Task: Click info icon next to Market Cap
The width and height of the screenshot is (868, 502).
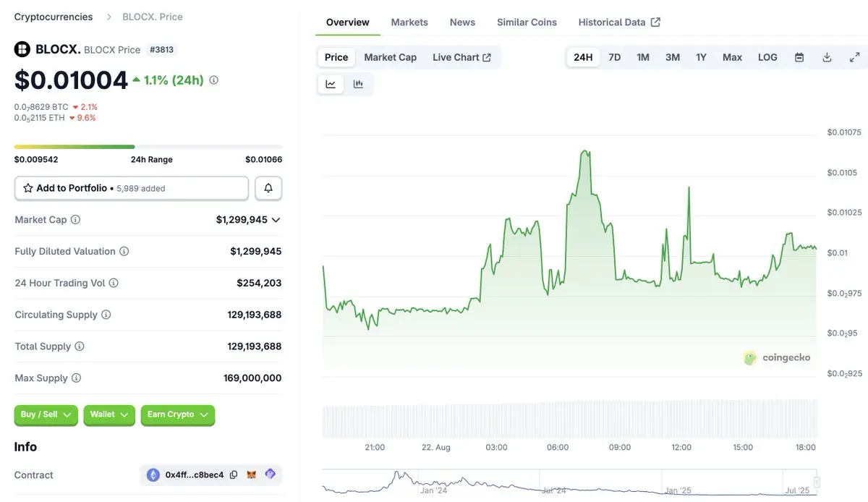Action: pos(75,219)
